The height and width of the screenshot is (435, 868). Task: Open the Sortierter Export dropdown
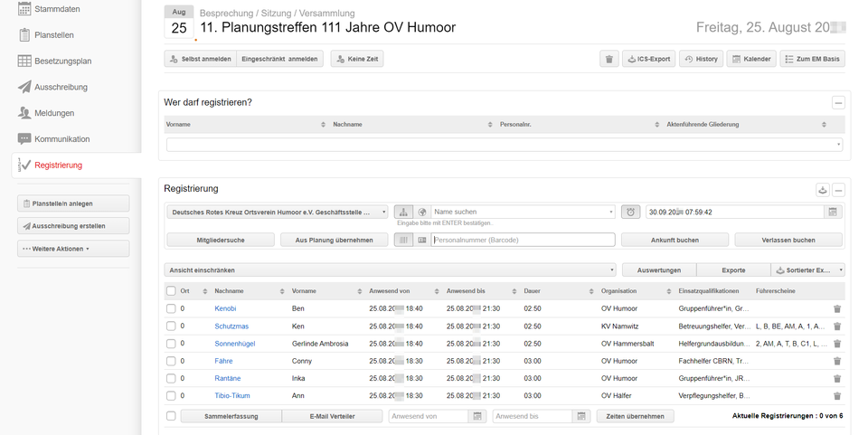(807, 270)
